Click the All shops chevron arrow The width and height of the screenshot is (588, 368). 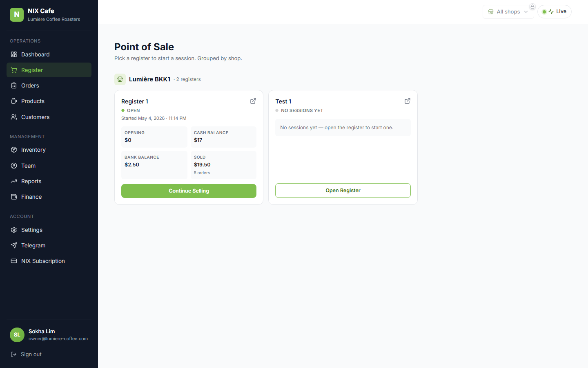pos(526,12)
